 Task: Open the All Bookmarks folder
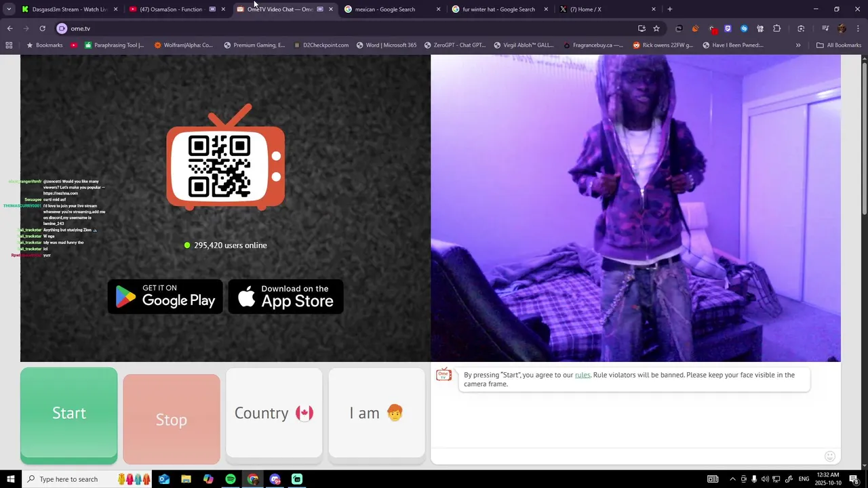[x=839, y=45]
